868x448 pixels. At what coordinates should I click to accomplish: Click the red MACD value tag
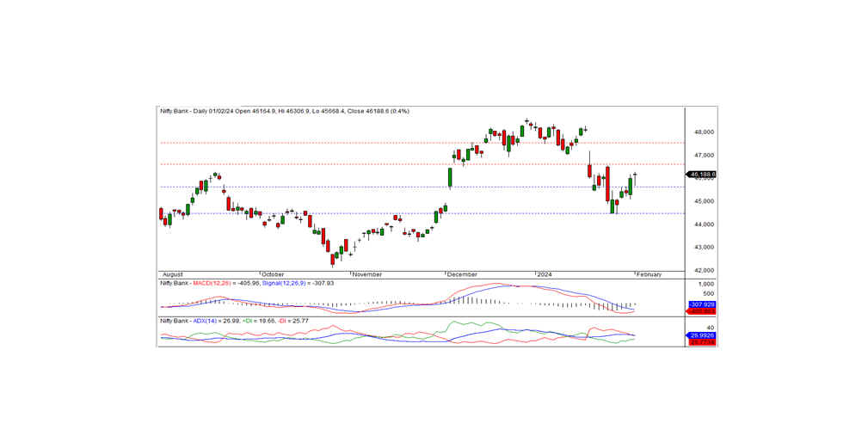coord(702,311)
